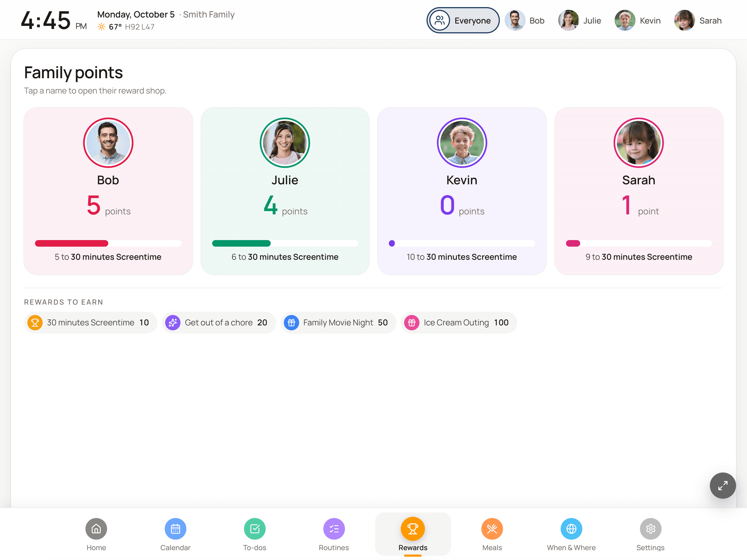Click Kevin's avatar photo on points card

point(462,142)
